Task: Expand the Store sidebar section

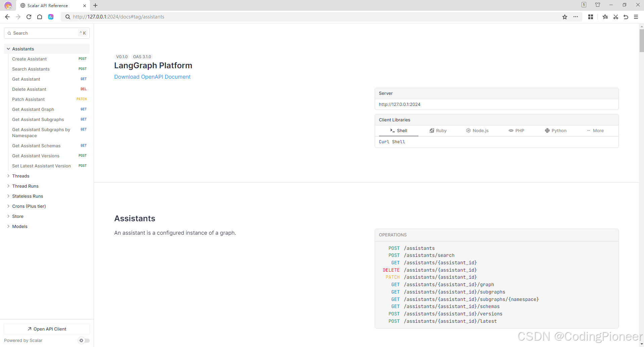Action: 8,216
